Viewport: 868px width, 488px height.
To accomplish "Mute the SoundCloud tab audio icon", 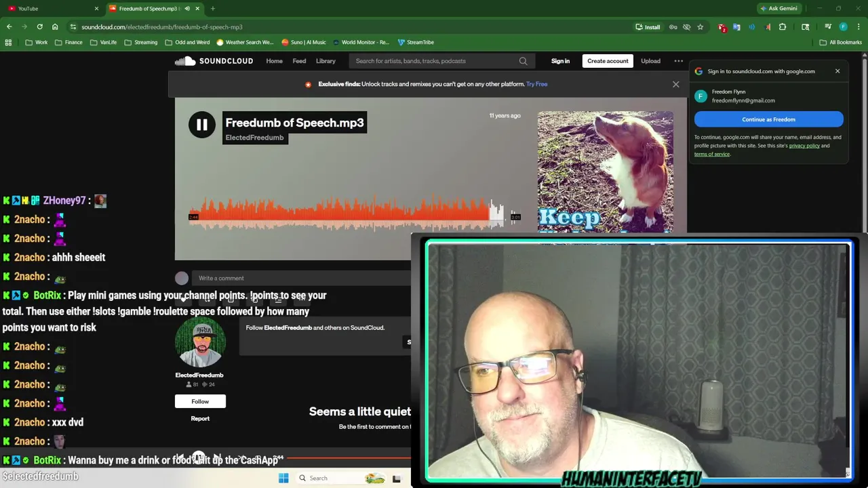I will [x=187, y=9].
